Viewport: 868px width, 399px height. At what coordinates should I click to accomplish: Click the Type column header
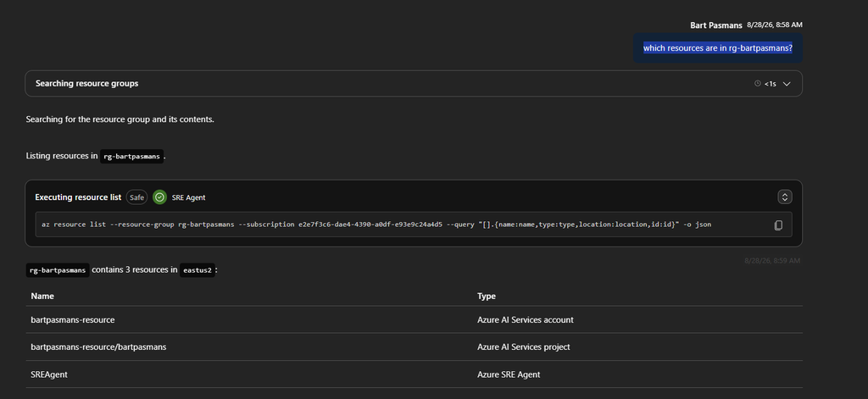[x=486, y=296]
